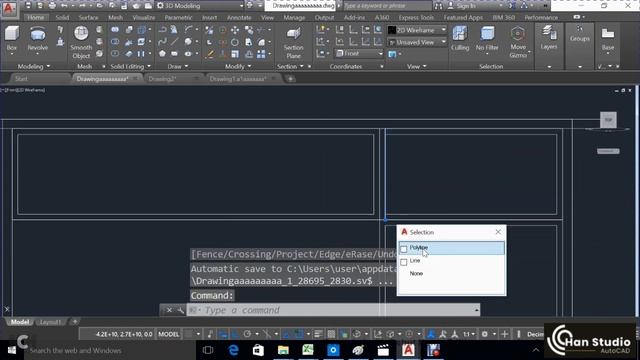Click the command line X button
The height and width of the screenshot is (360, 640).
[x=169, y=310]
